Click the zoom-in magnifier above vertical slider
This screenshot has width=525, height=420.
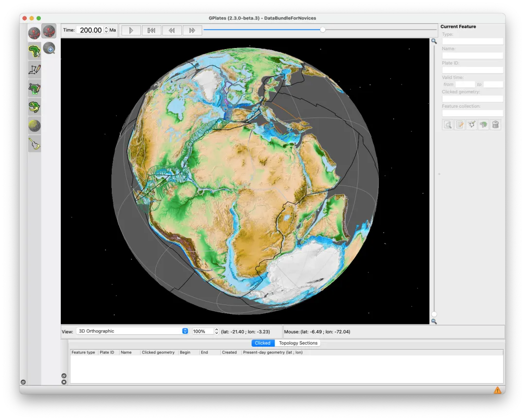[434, 41]
